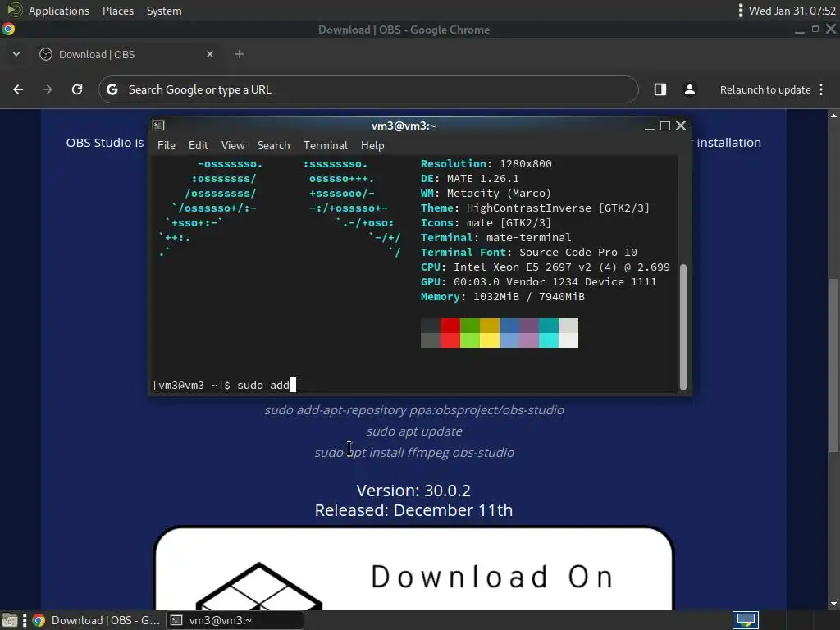Viewport: 840px width, 630px height.
Task: Click the 'Terminal: mate-terminal' line
Action: click(496, 237)
